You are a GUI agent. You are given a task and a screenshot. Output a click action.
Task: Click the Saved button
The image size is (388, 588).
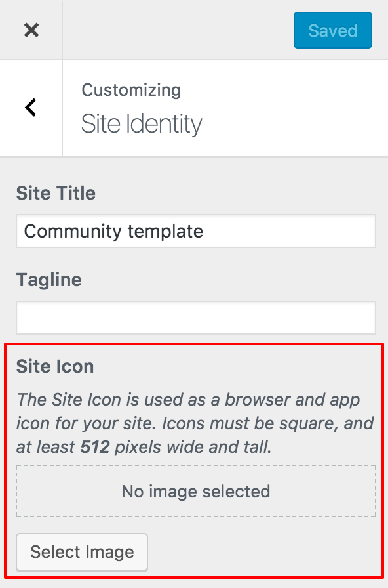pyautogui.click(x=333, y=30)
